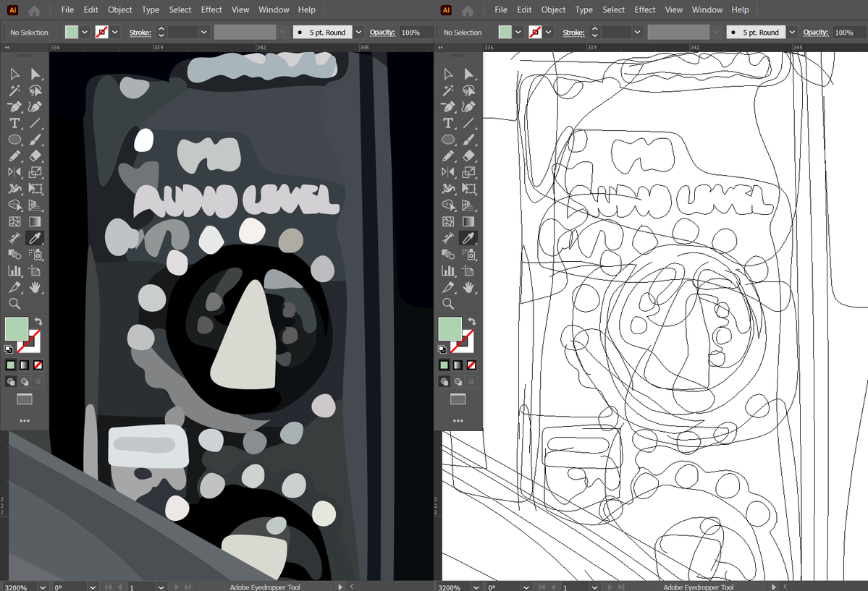Set paint mode to Color, left window
The width and height of the screenshot is (868, 591).
tap(11, 365)
